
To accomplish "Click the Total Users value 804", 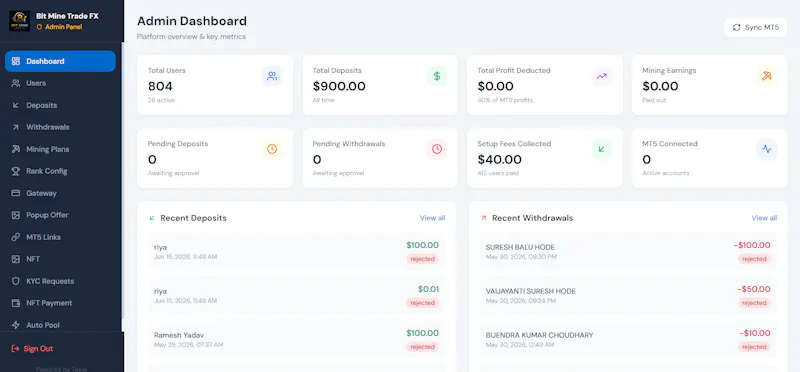I will point(160,86).
